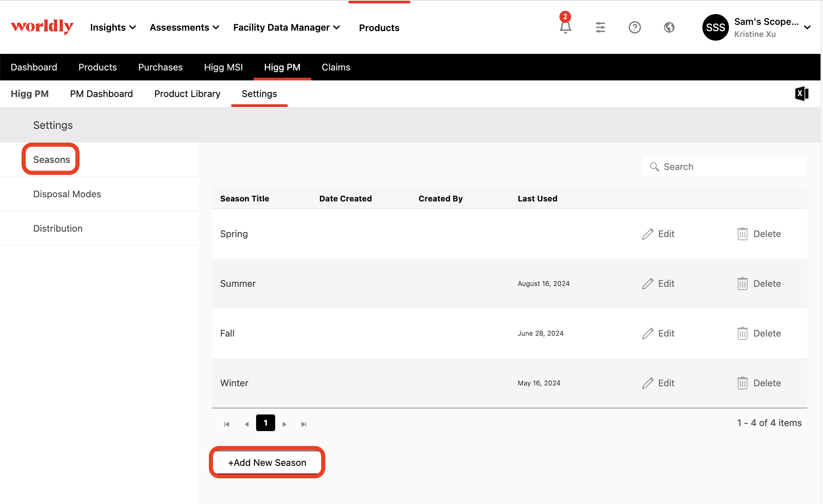The width and height of the screenshot is (823, 504).
Task: Click Delete text for the Summer season
Action: (x=767, y=283)
